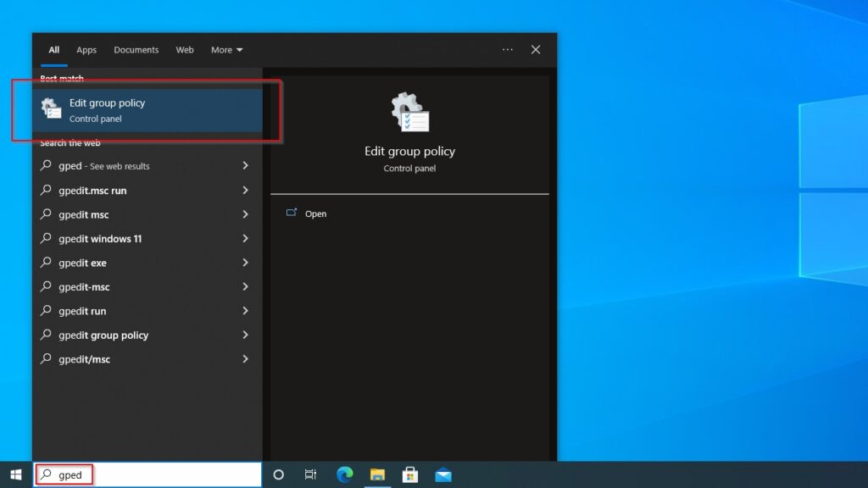Click the Open icon next to Open label
Screen dimensions: 868x488
coord(292,213)
